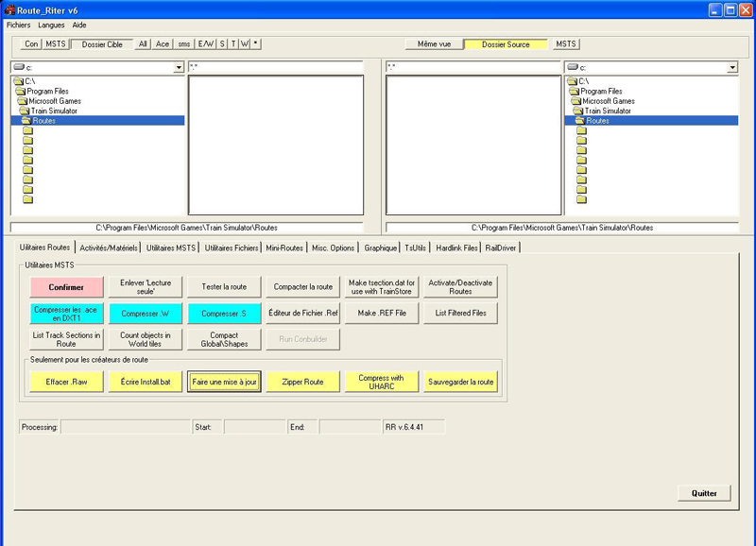The width and height of the screenshot is (756, 546).
Task: Click the left file filter input field
Action: point(275,67)
